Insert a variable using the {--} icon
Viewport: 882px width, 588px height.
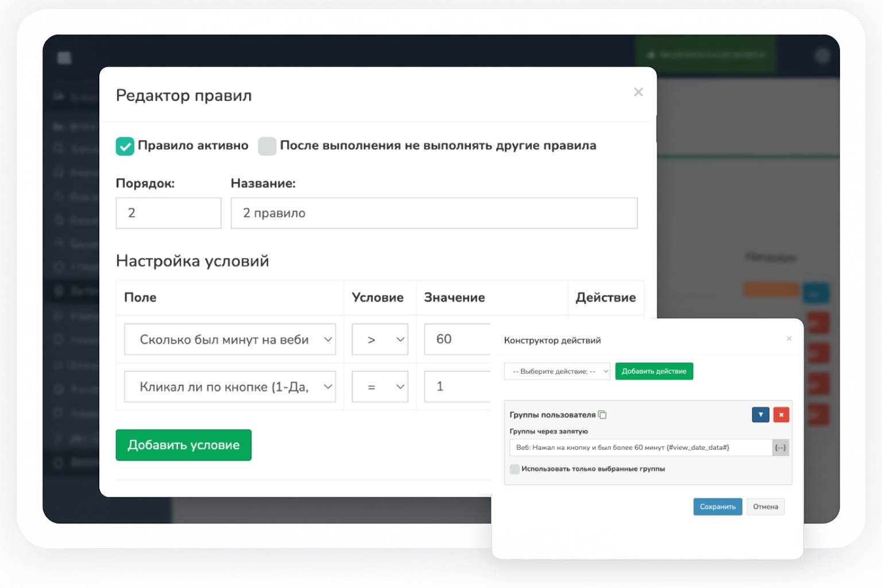(x=780, y=447)
